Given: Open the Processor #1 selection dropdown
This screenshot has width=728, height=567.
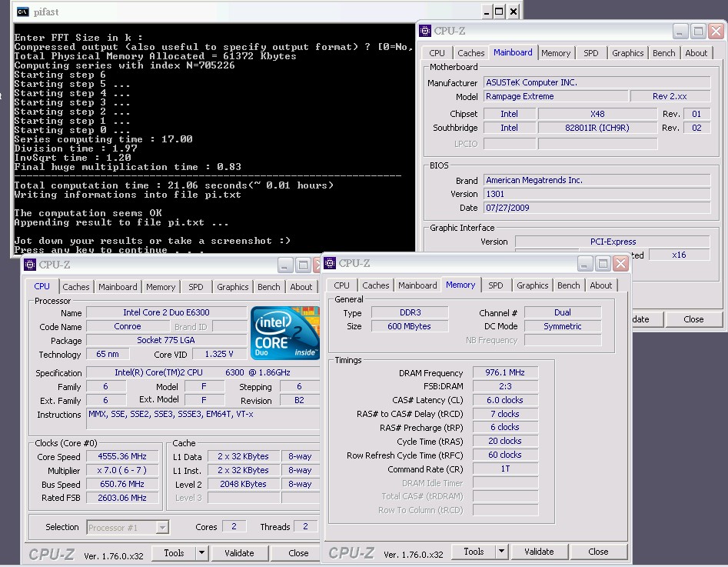Looking at the screenshot, I should [x=161, y=528].
